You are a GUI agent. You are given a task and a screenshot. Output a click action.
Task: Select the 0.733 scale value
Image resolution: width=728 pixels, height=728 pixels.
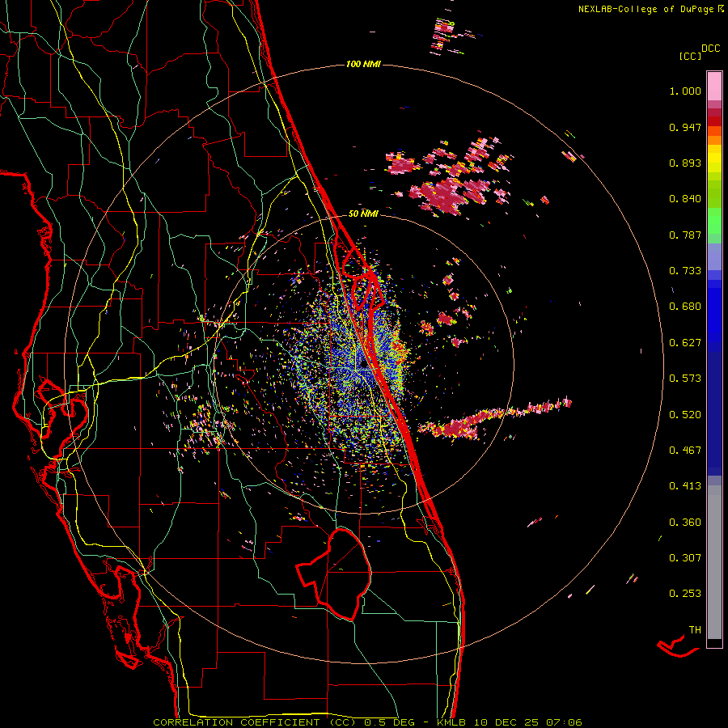[685, 271]
